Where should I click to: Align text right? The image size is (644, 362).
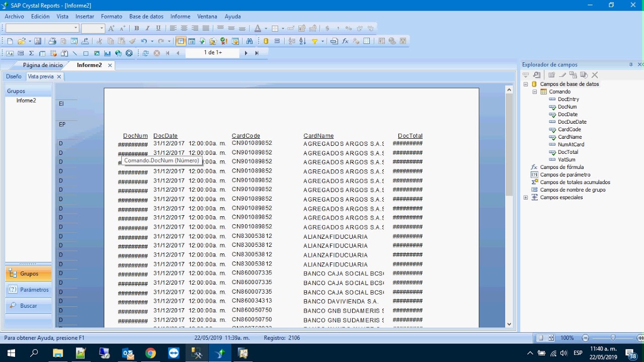195,29
